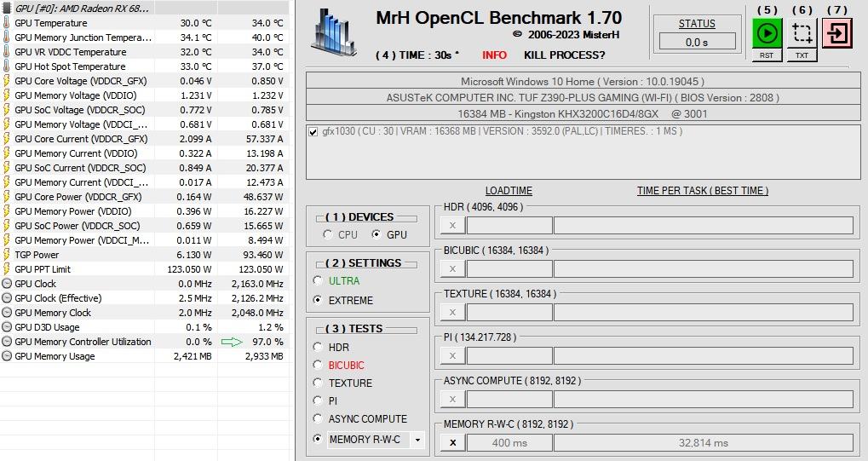
Task: Click lightning icon beside GPU Core Current
Action: point(7,139)
